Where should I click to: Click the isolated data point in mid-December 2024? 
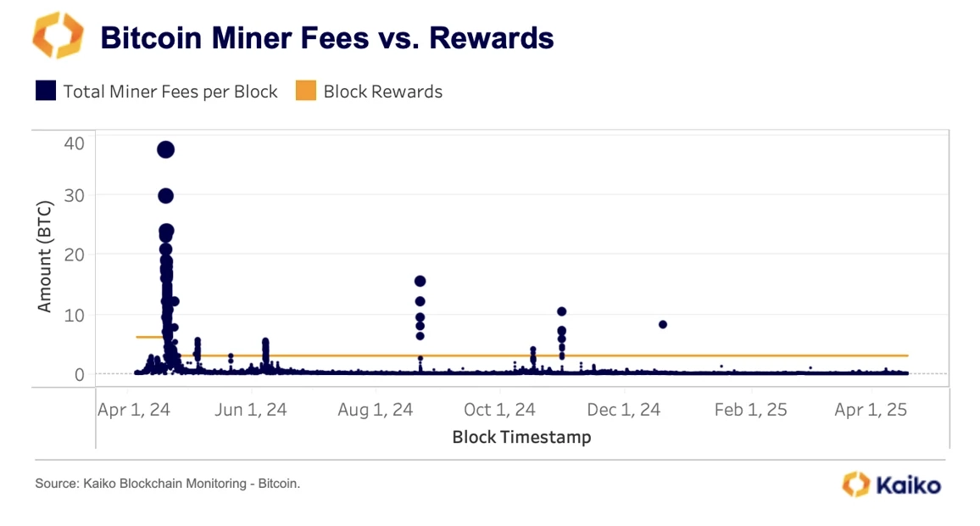pos(662,325)
